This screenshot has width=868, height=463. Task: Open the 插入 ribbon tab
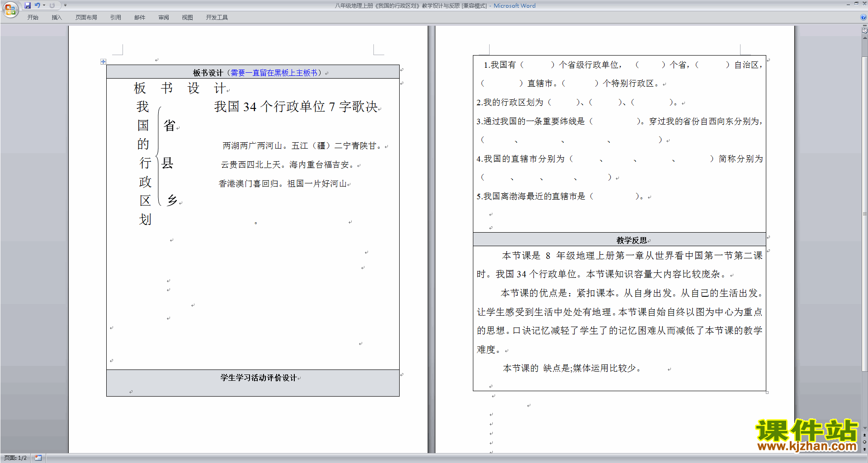(x=57, y=18)
